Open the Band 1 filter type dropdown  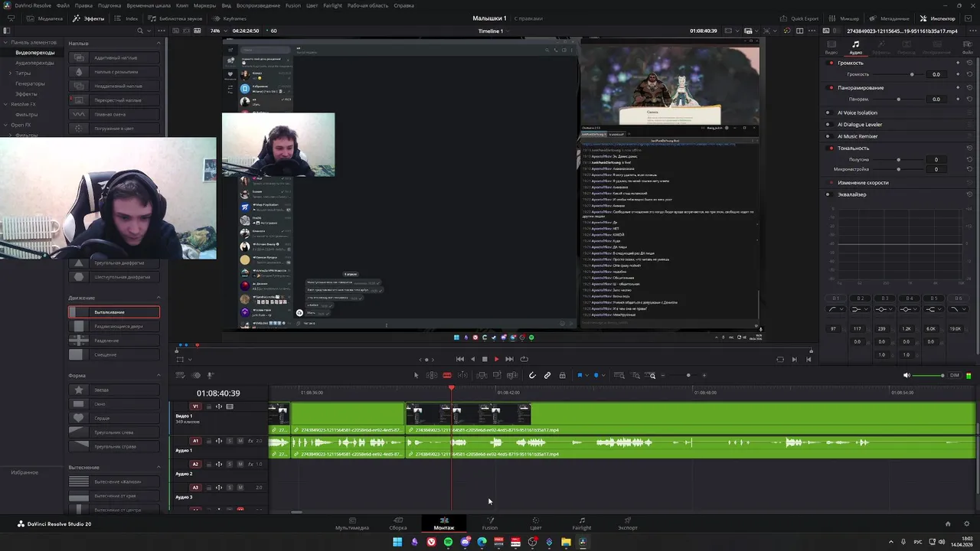point(836,308)
